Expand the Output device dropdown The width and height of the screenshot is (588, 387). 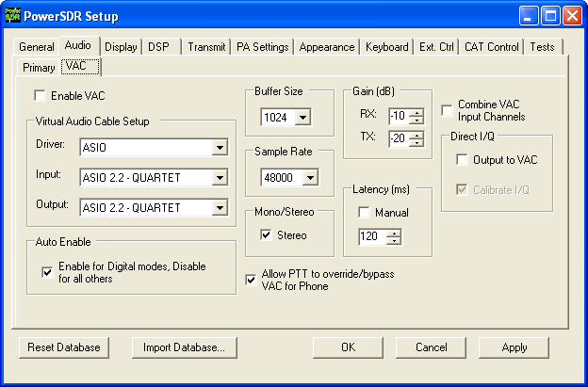(x=220, y=208)
